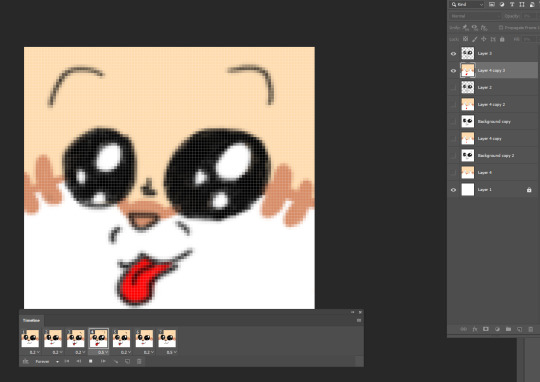Click the adjustment layer filter icon

(x=502, y=4)
